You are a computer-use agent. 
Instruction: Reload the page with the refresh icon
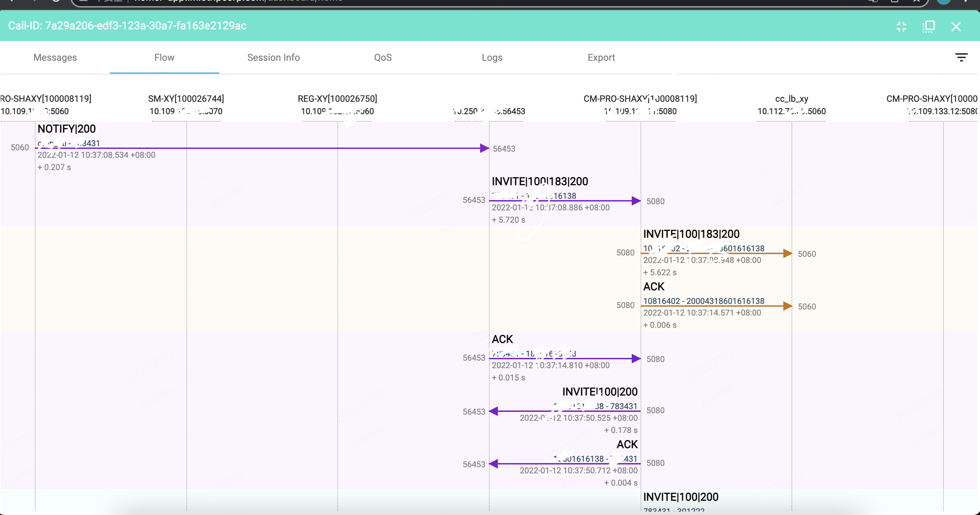pyautogui.click(x=56, y=1)
